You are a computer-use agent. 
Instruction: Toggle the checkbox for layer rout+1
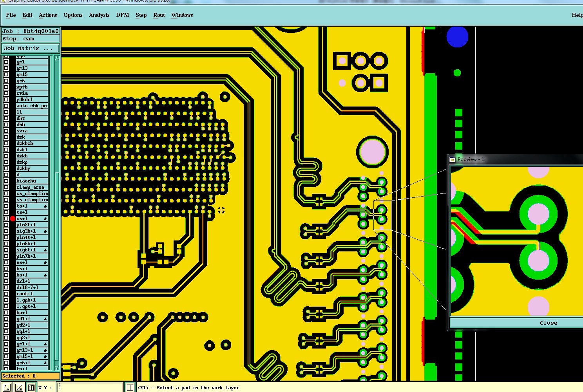pyautogui.click(x=6, y=294)
